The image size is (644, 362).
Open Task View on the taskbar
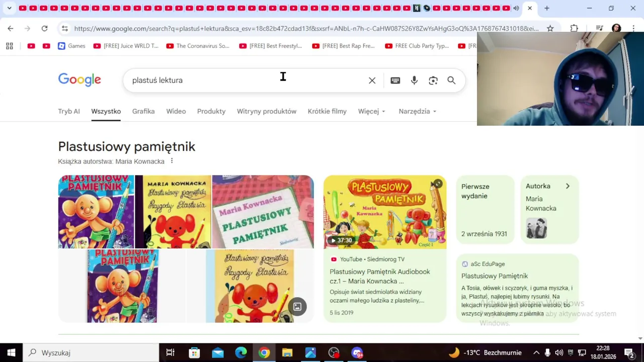[170, 352]
